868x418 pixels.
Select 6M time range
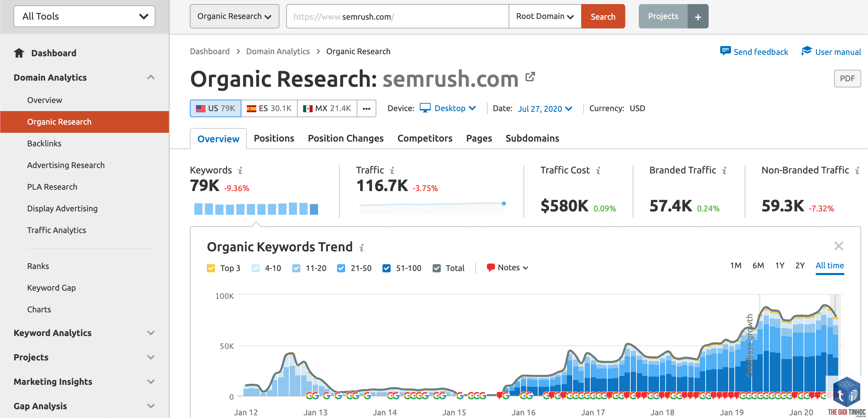click(758, 266)
